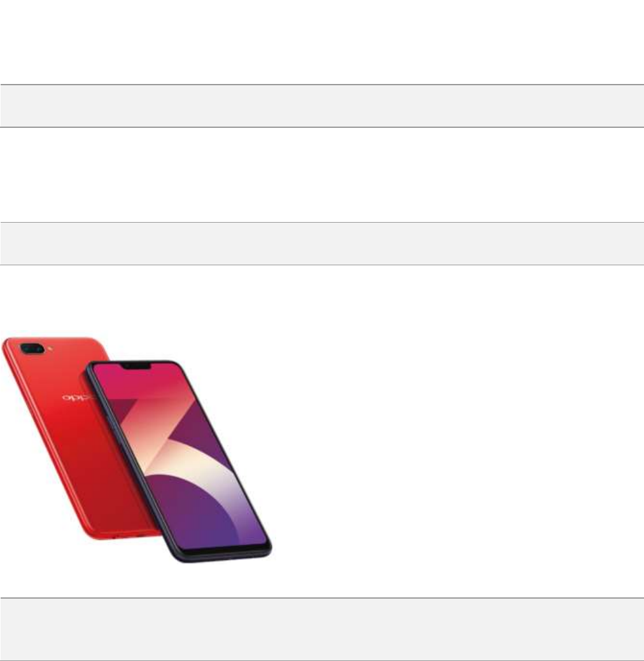Click the blank white area above first gray bar
This screenshot has width=644, height=661.
coord(322,42)
